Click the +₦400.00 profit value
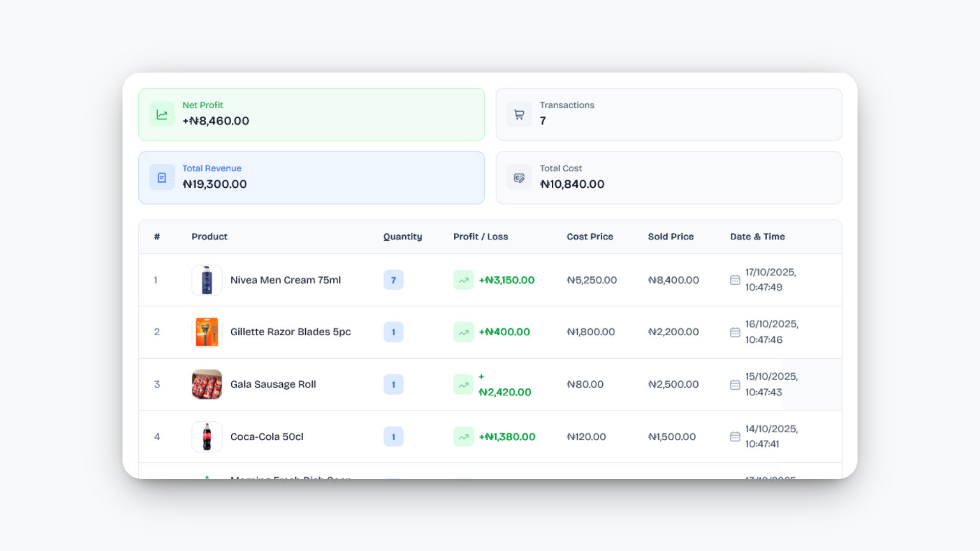 (504, 332)
